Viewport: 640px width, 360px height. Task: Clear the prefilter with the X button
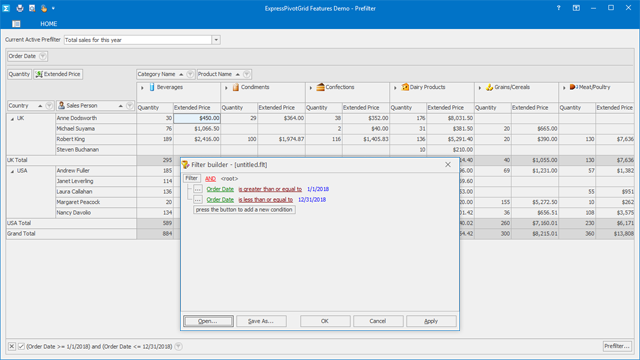point(12,347)
